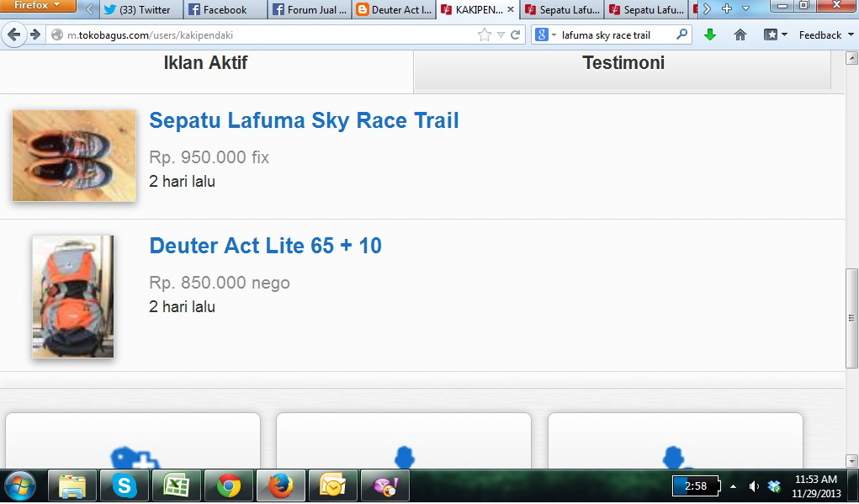Show hidden tray icons arrow
This screenshot has height=504, width=859.
pos(733,486)
